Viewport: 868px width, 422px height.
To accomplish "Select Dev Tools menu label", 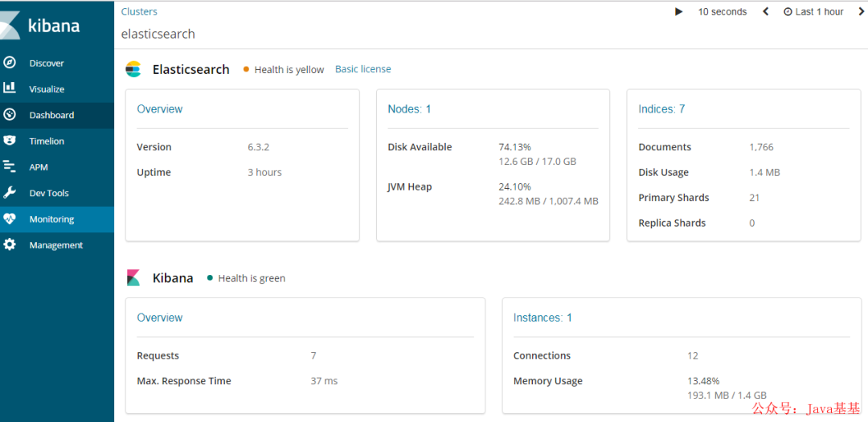I will point(49,193).
